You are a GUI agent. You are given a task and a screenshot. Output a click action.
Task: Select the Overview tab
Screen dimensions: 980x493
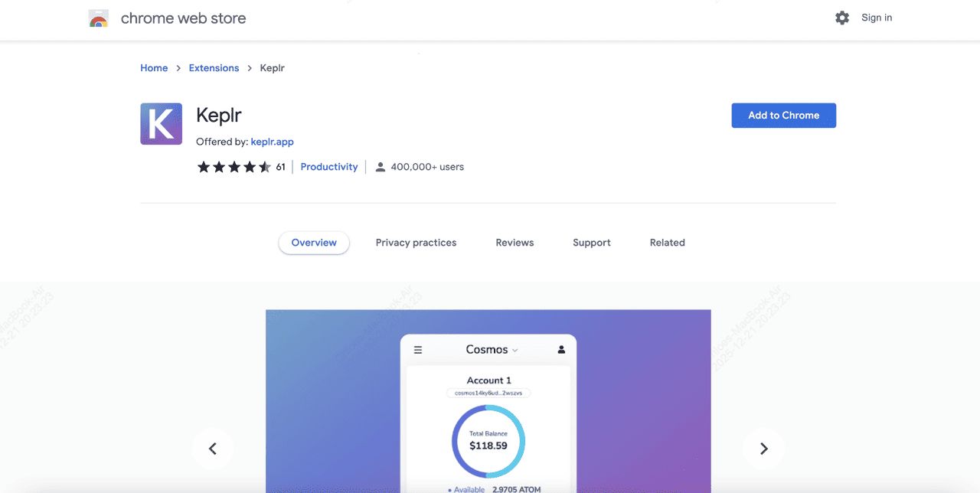pos(314,242)
